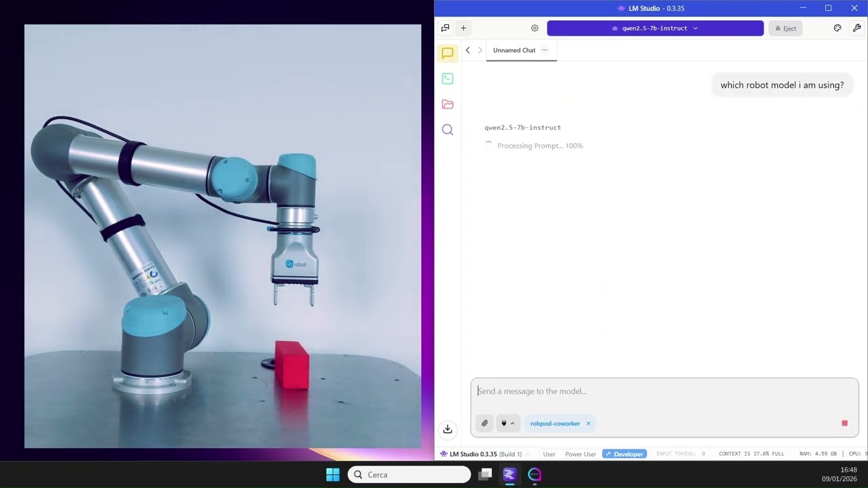Open the Downloads icon at sidebar bottom
This screenshot has width=868, height=488.
tap(448, 429)
